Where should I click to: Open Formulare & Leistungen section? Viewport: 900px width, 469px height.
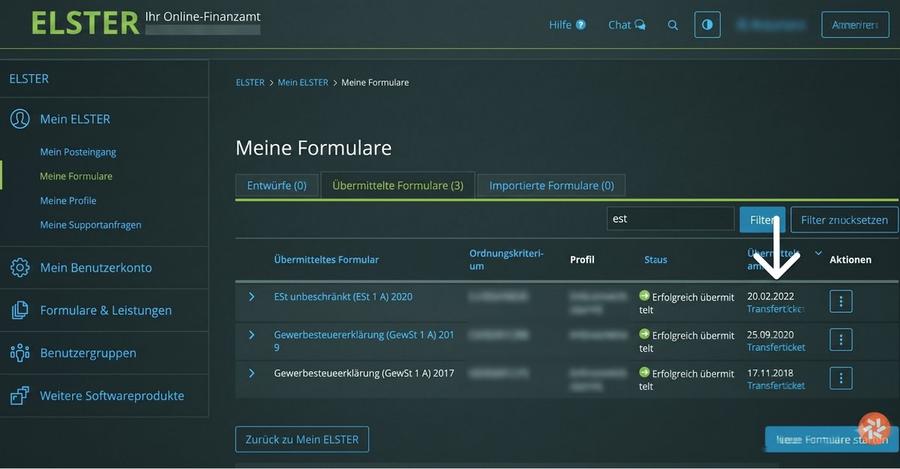click(106, 310)
